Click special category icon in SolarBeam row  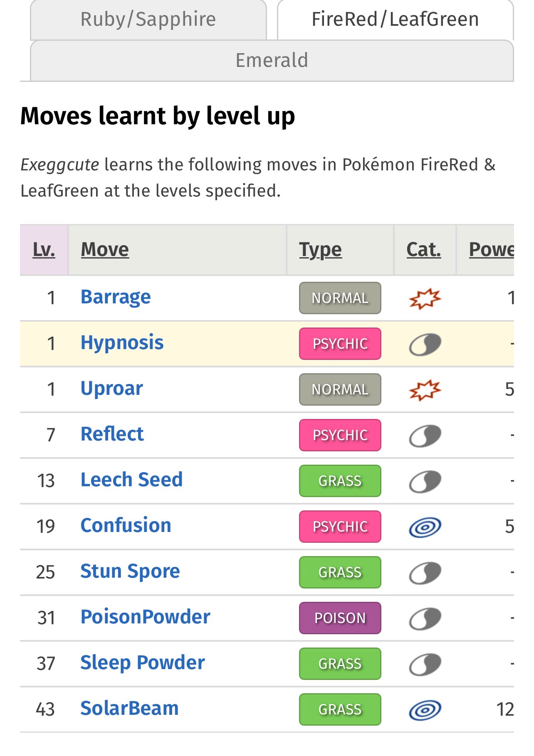pos(425,710)
